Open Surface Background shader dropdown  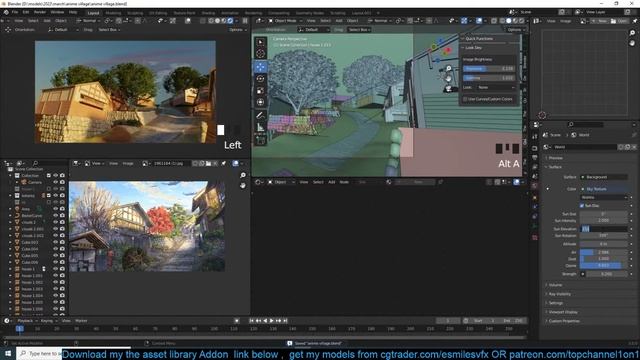(x=604, y=177)
